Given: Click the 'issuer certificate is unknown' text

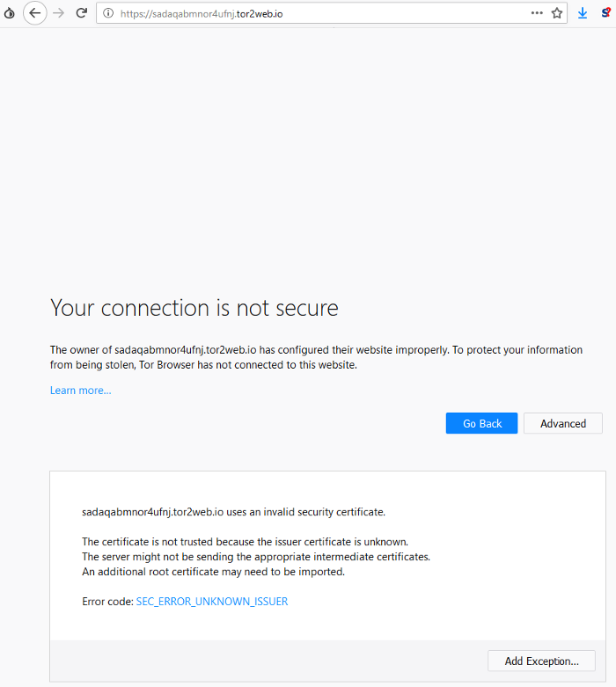Looking at the screenshot, I should click(339, 542).
